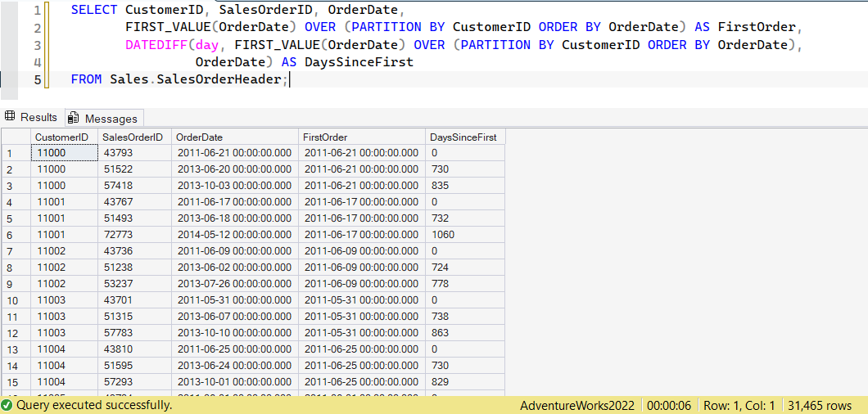Click the DATEDIFF keyword in line 3
The width and height of the screenshot is (868, 414).
point(156,45)
